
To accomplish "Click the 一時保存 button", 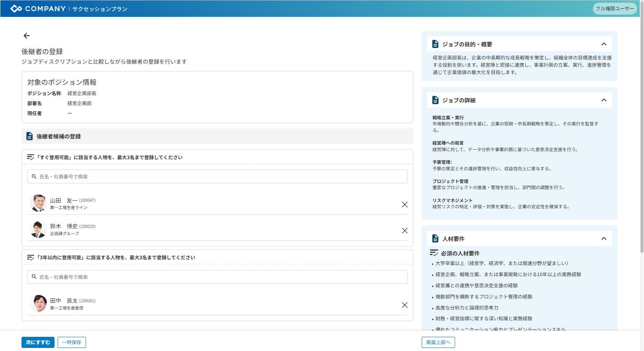I will pos(72,342).
